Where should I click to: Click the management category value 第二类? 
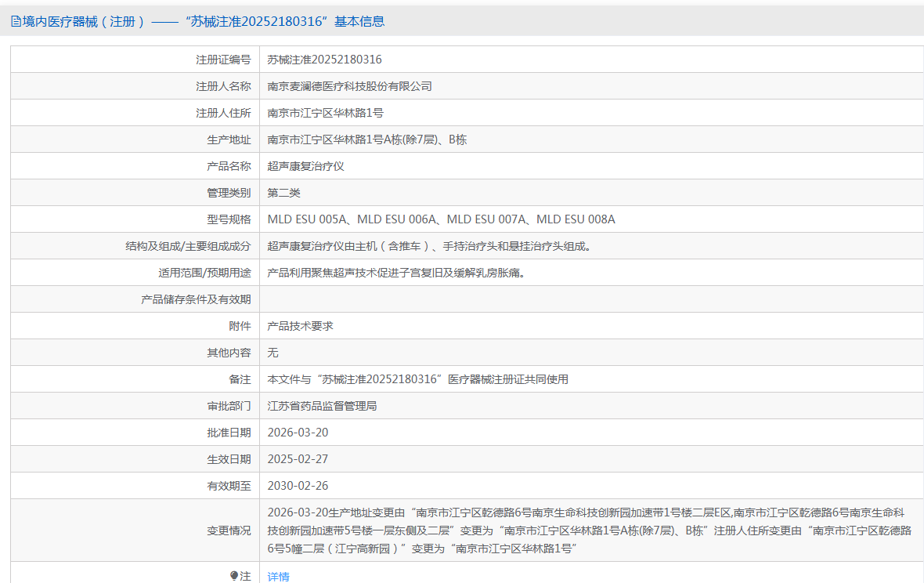[x=284, y=193]
